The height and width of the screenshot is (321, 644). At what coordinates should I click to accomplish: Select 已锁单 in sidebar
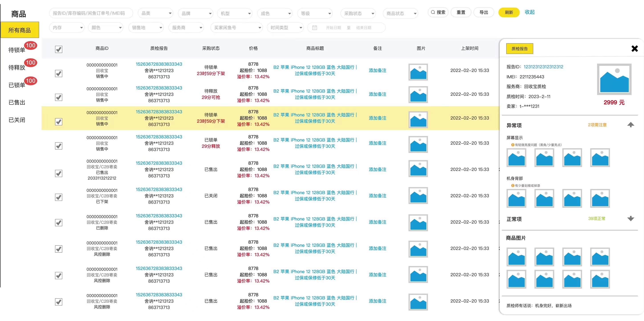[x=17, y=85]
